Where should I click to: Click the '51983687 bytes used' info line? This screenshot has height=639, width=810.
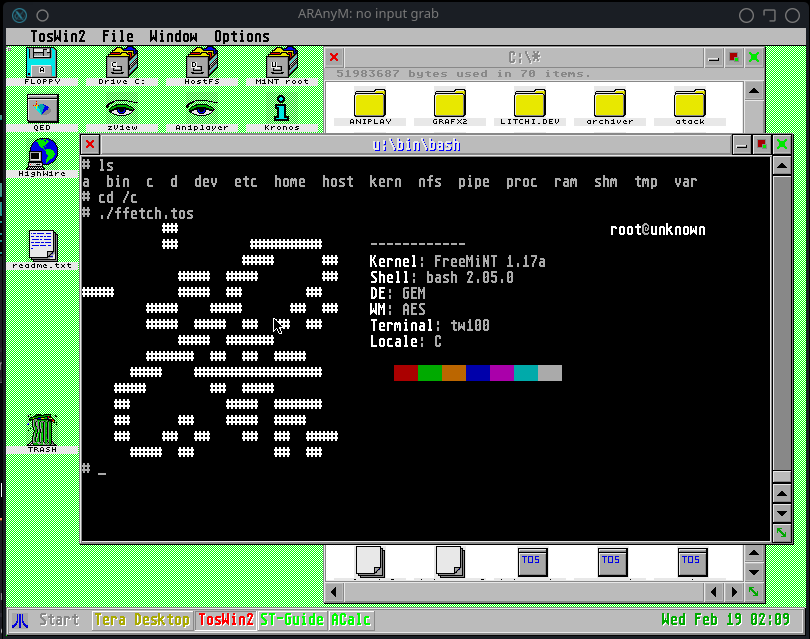pos(463,74)
